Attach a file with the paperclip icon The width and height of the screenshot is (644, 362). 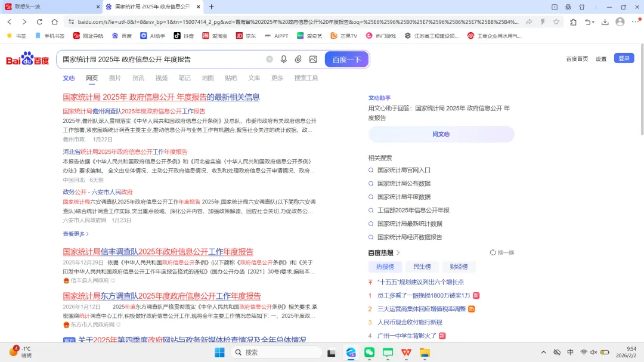298,59
